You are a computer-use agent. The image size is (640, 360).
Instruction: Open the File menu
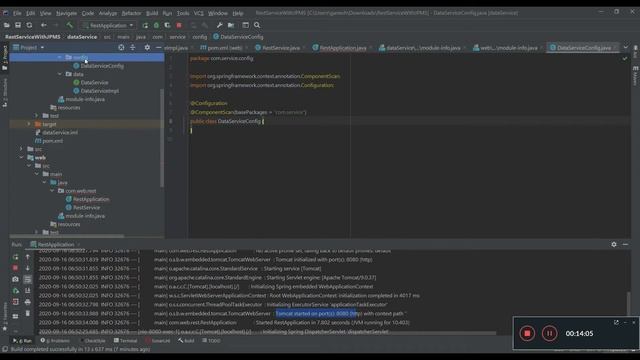tap(17, 13)
